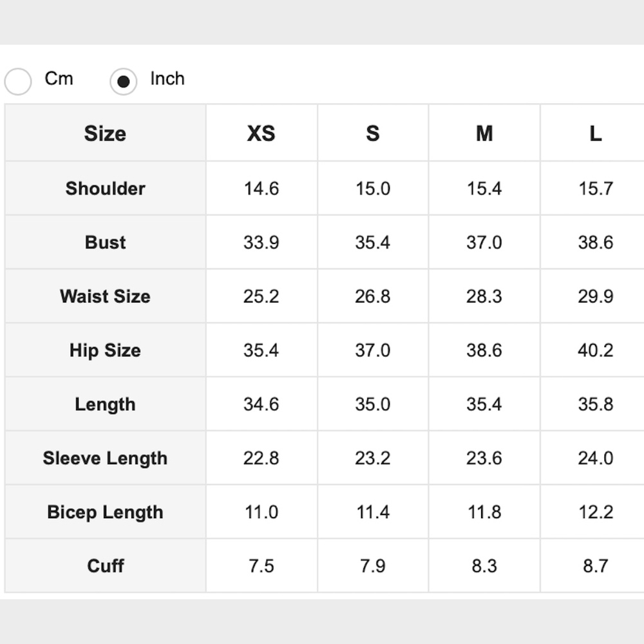Click the Waist Size row label
This screenshot has height=644, width=644.
tap(105, 296)
